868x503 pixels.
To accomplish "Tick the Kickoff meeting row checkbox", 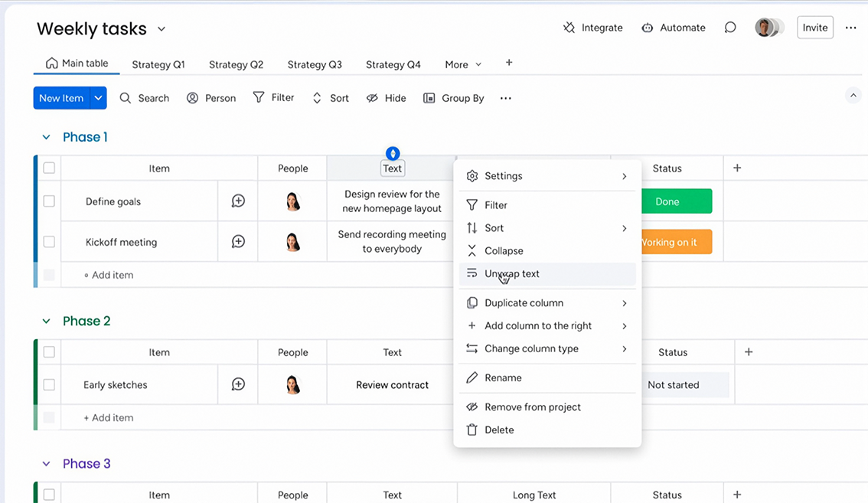I will [x=49, y=241].
